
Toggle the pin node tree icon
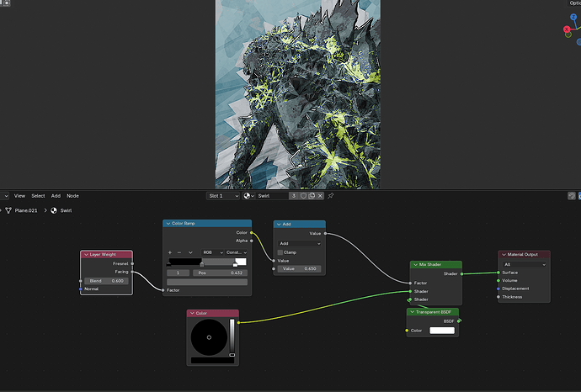[331, 196]
